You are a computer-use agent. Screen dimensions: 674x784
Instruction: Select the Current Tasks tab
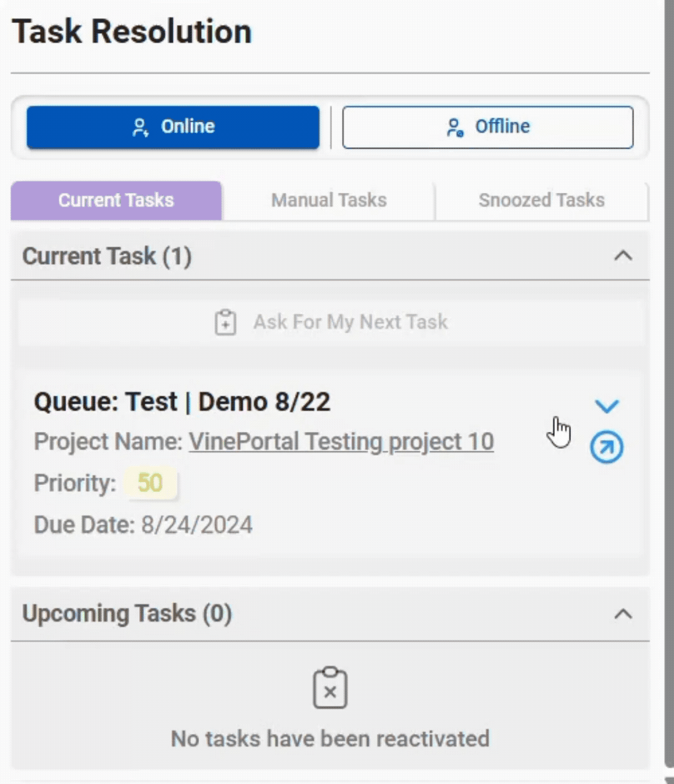click(x=116, y=200)
